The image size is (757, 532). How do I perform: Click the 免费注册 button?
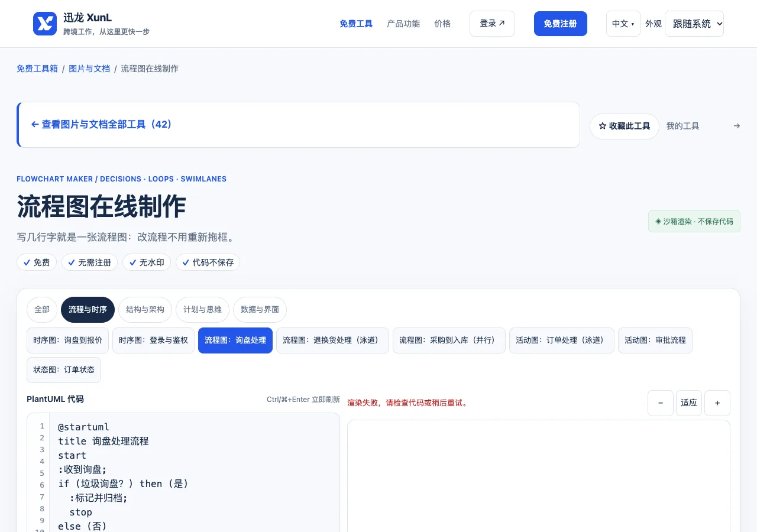[561, 24]
